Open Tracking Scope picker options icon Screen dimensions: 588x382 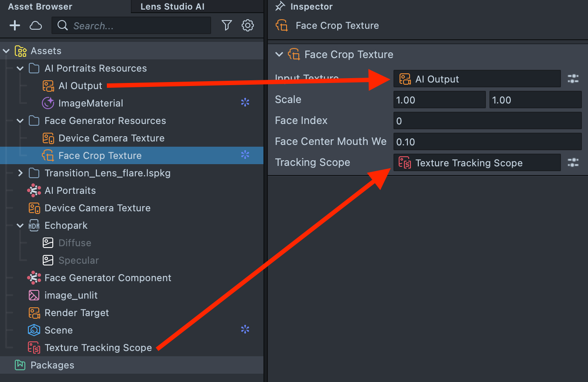[573, 163]
